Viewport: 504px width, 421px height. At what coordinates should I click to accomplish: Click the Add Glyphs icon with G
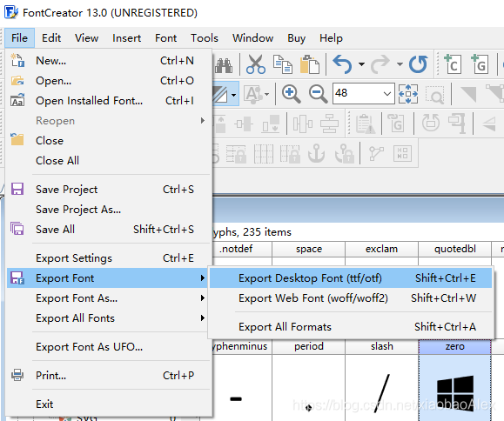[x=480, y=63]
